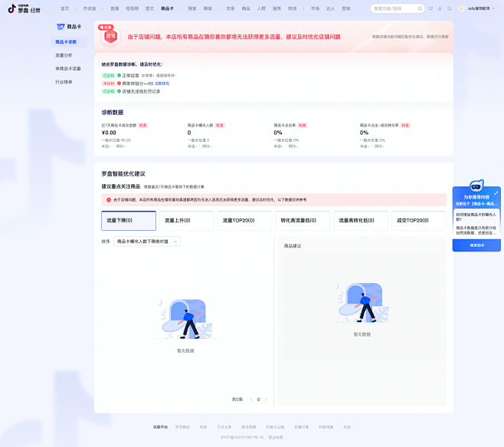Click the Jelly服饰配饰 account avatar

coord(462,8)
